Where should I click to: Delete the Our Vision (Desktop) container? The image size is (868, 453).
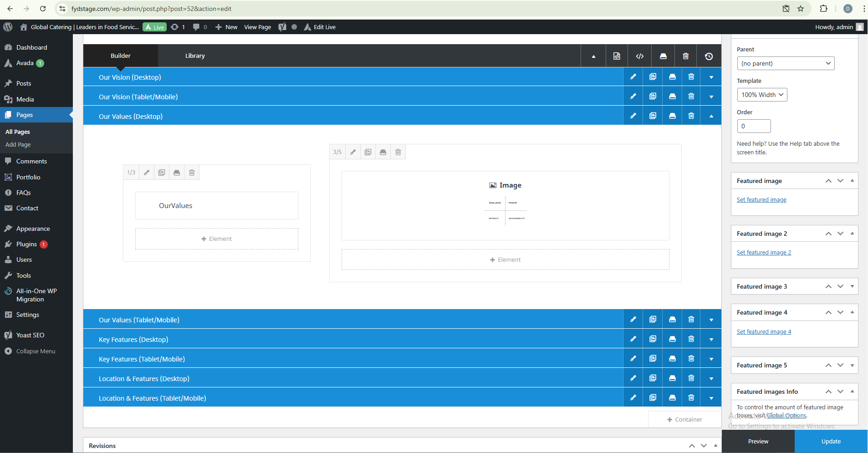(691, 77)
